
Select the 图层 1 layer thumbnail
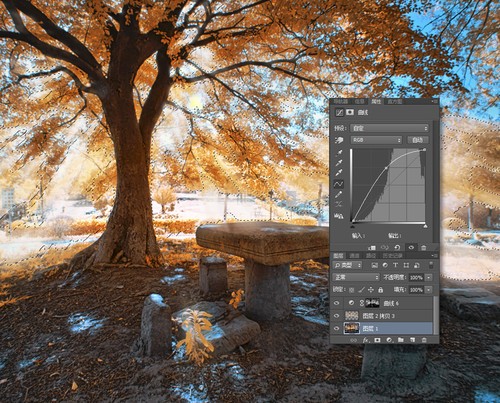(351, 328)
